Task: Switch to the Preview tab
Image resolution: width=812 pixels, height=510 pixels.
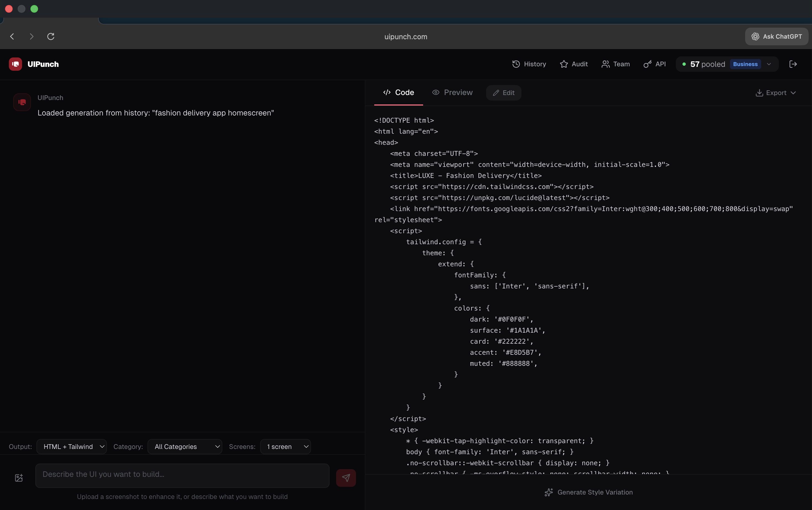Action: 452,93
